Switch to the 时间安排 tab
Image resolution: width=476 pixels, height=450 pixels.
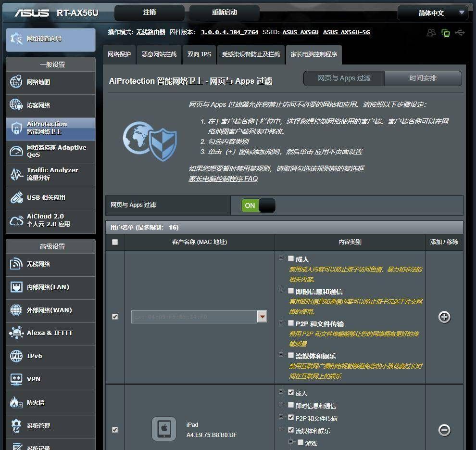423,78
